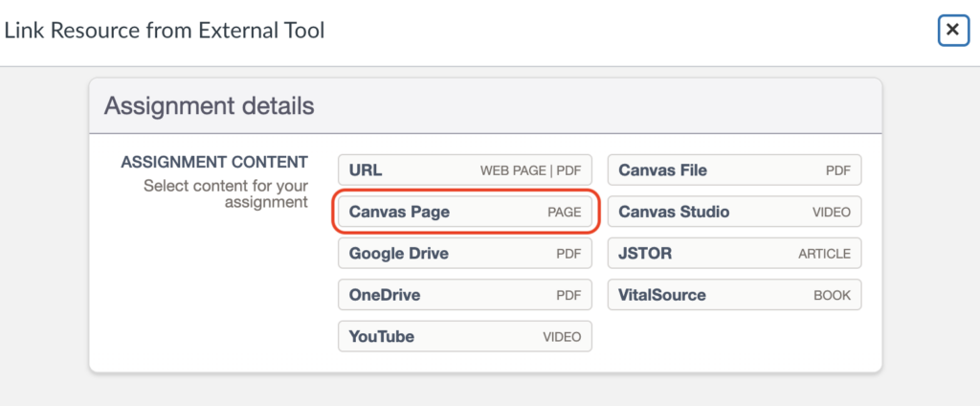Select URL as assignment content
Image resolution: width=980 pixels, height=406 pixels.
point(465,170)
